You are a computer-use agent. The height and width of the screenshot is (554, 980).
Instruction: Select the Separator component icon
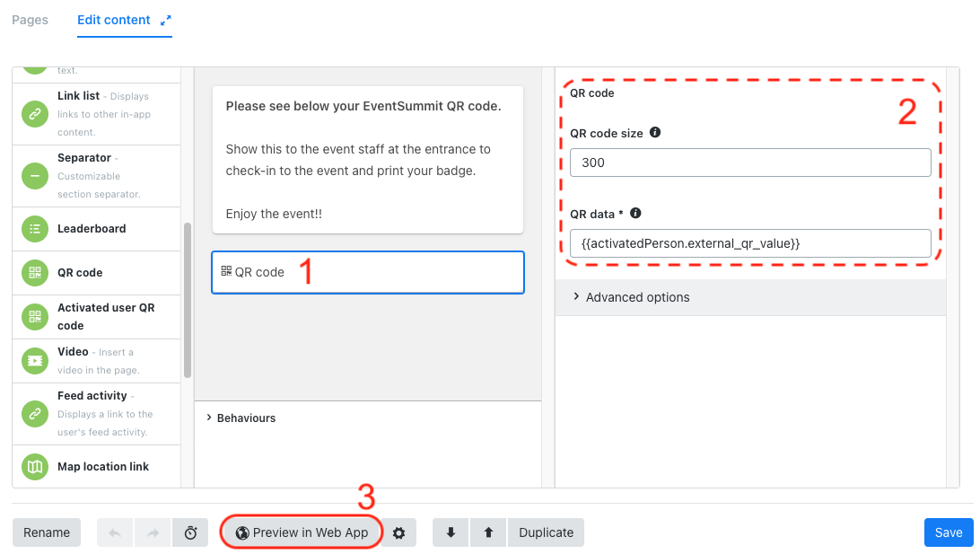point(35,176)
